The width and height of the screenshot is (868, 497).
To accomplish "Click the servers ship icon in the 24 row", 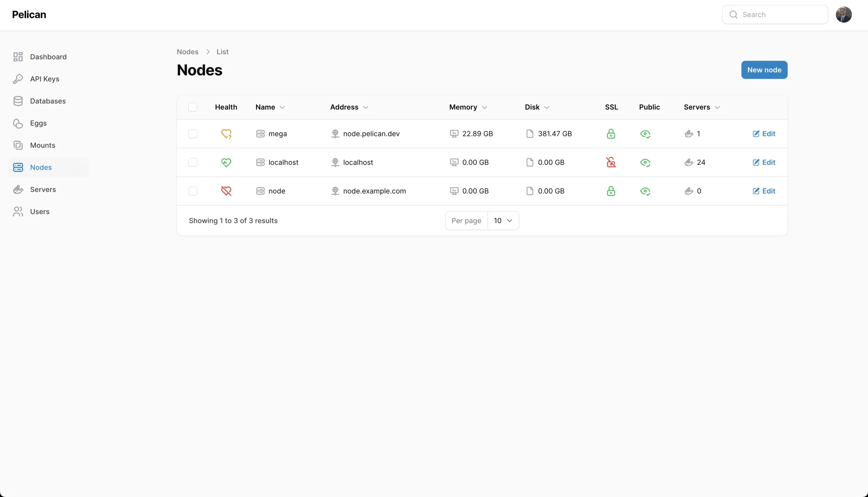I will coord(689,163).
